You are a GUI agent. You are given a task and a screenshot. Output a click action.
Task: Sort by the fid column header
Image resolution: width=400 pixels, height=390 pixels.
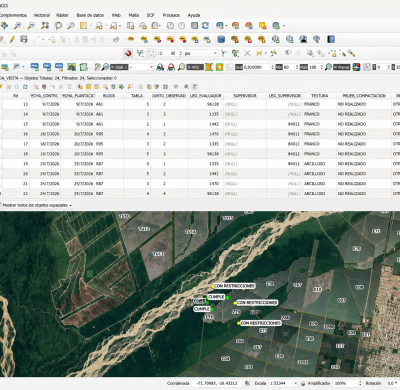pyautogui.click(x=15, y=96)
